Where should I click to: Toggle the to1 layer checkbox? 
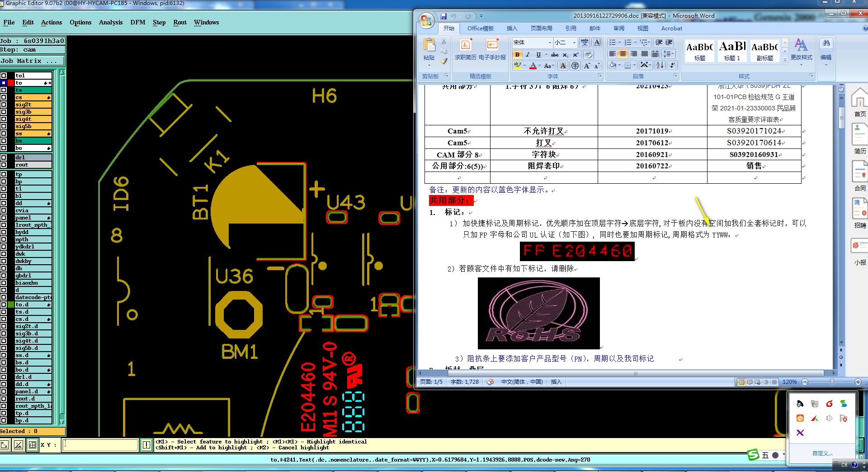(x=4, y=76)
